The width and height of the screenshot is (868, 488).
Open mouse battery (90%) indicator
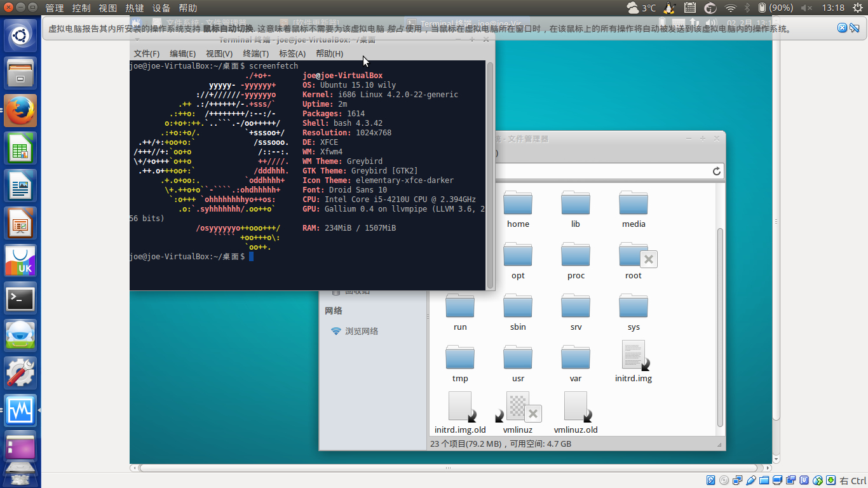(775, 8)
